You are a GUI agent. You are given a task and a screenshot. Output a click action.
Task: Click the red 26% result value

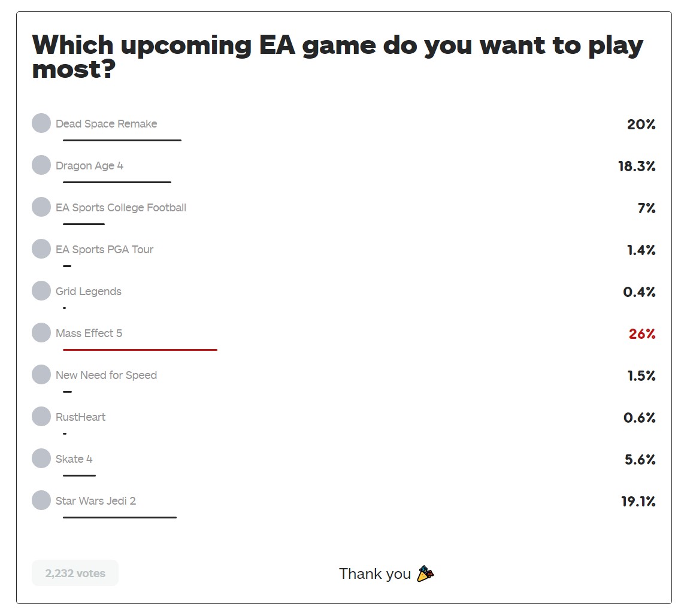[642, 334]
